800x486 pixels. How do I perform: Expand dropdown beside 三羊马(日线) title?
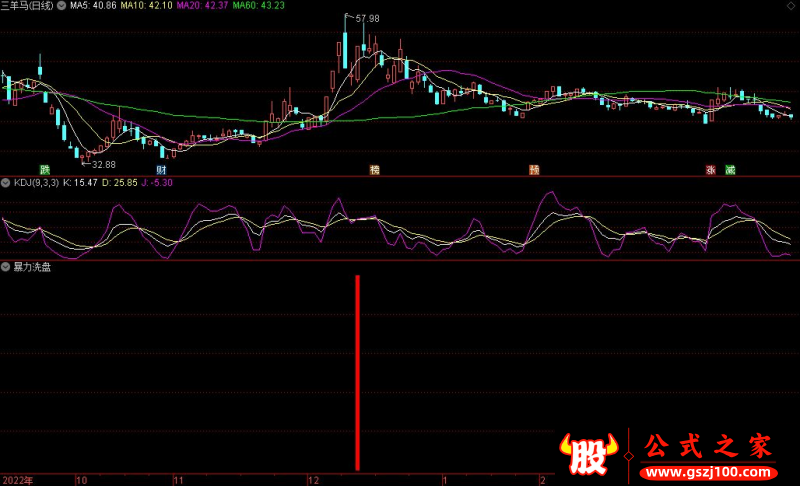tap(63, 6)
